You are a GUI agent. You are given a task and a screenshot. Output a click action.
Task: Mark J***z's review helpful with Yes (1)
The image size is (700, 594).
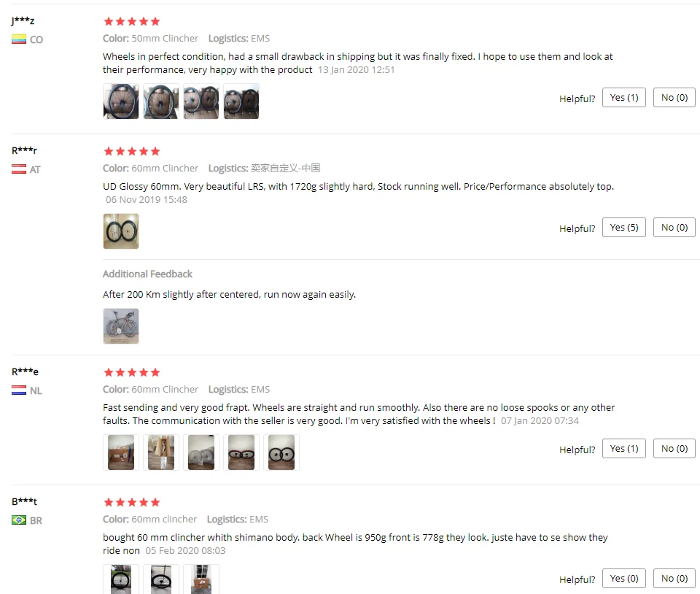623,97
